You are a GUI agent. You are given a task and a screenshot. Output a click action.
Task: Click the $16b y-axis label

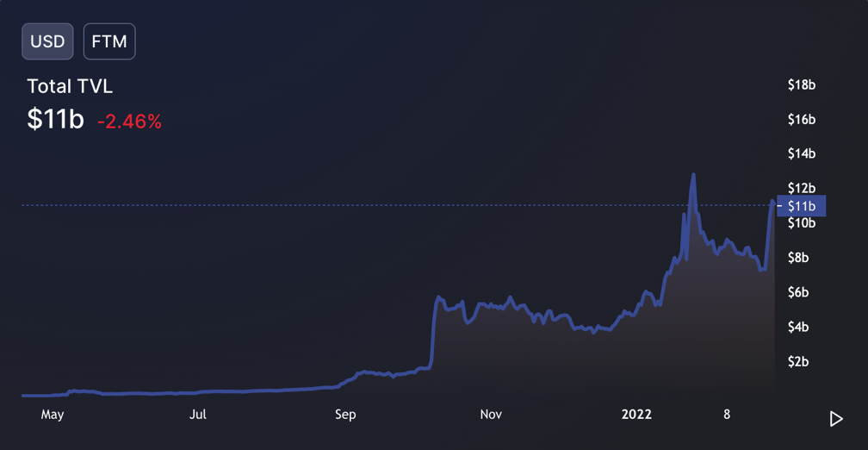click(x=802, y=119)
